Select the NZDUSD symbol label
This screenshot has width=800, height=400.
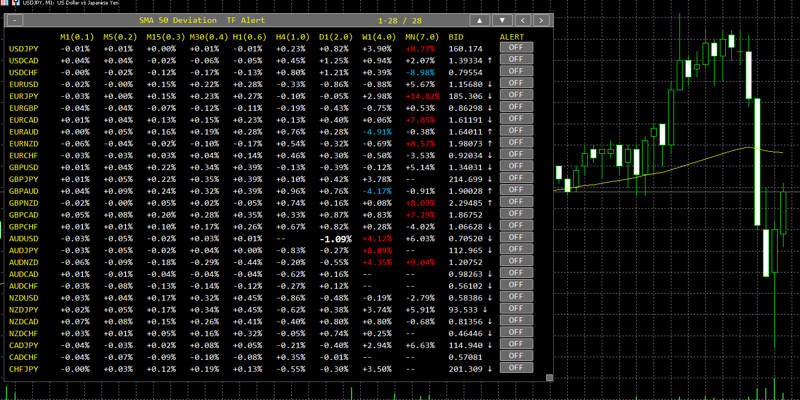pos(23,297)
